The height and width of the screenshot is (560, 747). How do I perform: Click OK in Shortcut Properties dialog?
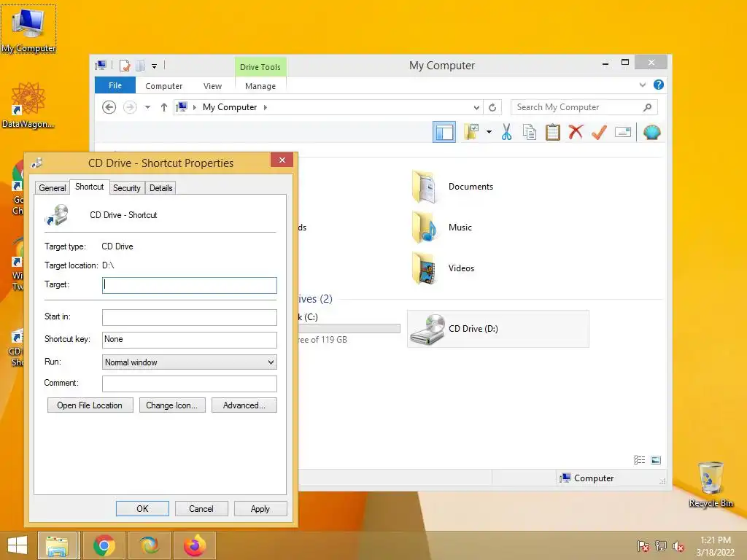142,508
